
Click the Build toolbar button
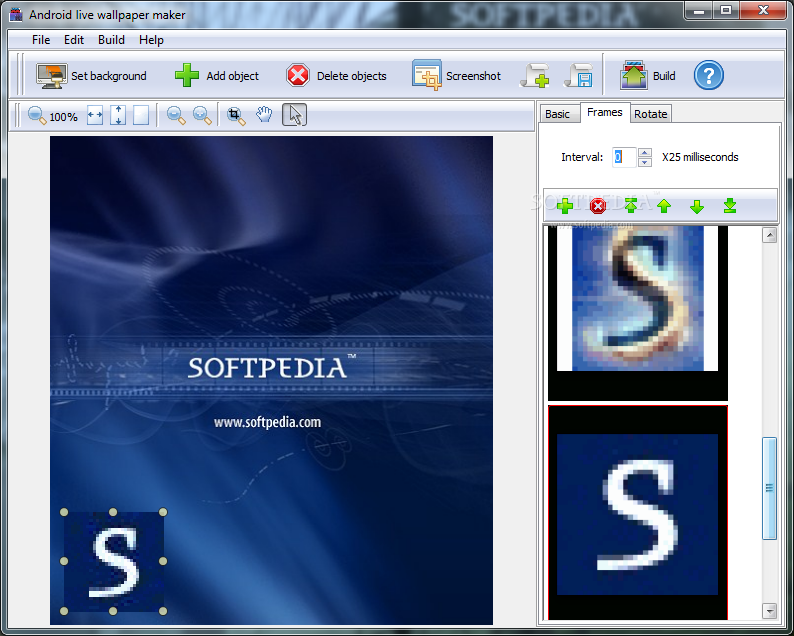648,76
